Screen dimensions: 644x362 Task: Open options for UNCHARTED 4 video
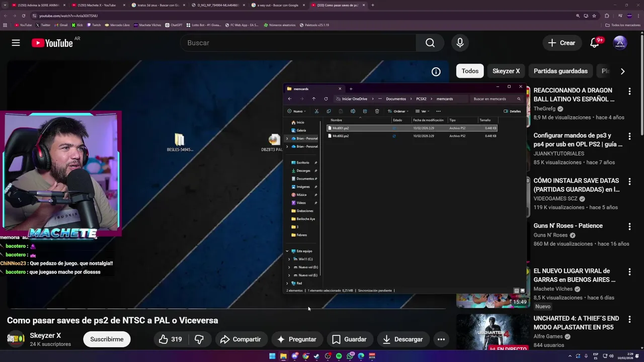coord(629,319)
